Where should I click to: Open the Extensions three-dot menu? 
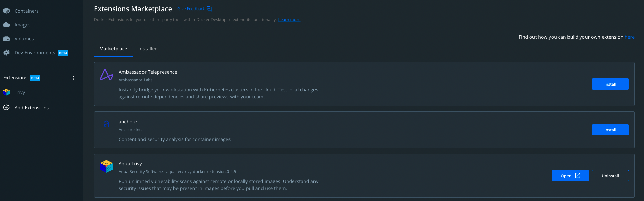(x=74, y=78)
